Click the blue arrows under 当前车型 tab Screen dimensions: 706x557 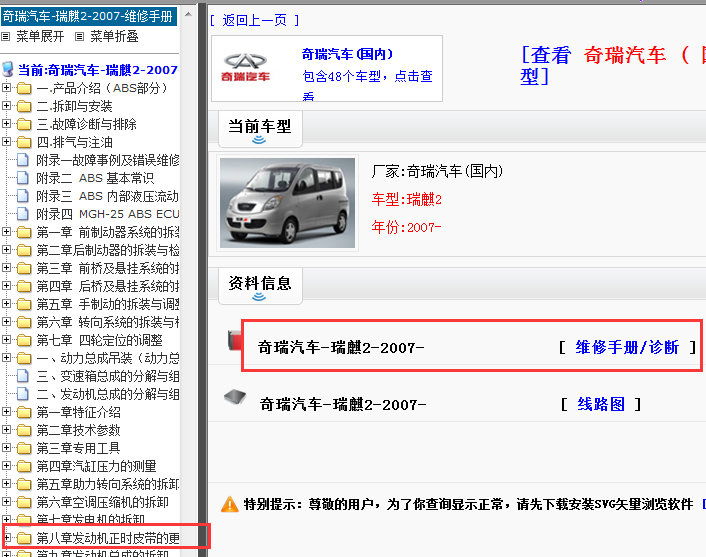[x=259, y=140]
